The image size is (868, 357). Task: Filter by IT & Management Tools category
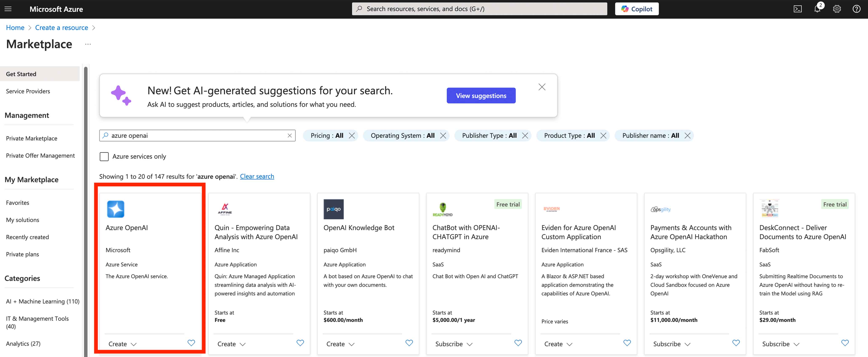(38, 322)
